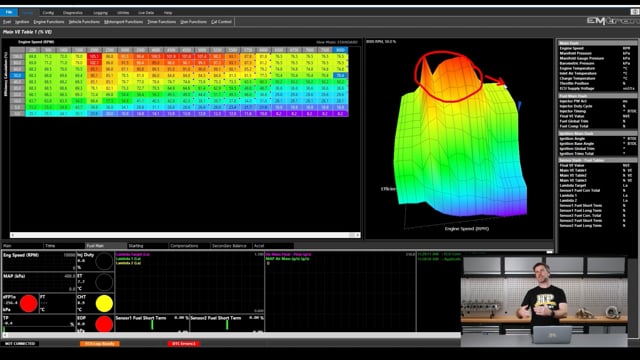
Task: Click the EMtron logo
Action: [x=612, y=21]
